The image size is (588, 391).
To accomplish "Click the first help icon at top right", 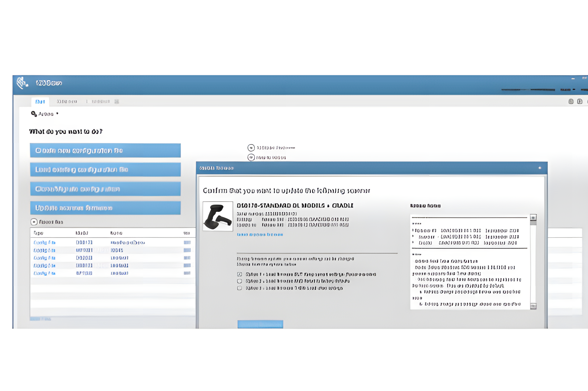I will pos(571,101).
